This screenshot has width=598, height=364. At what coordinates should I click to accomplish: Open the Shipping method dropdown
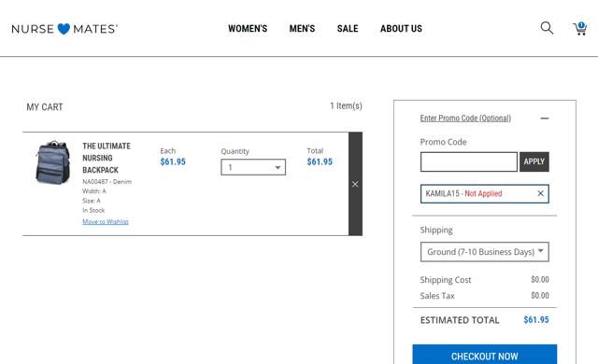point(485,252)
